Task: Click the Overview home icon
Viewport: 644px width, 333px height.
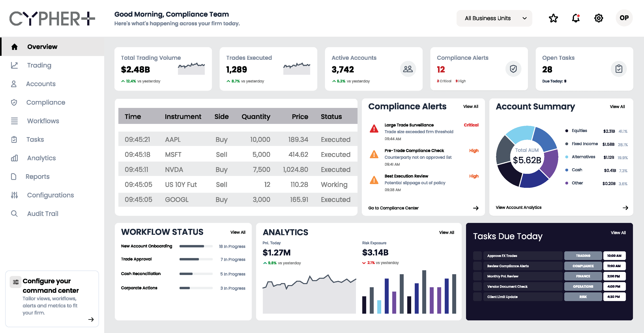Action: coord(14,47)
